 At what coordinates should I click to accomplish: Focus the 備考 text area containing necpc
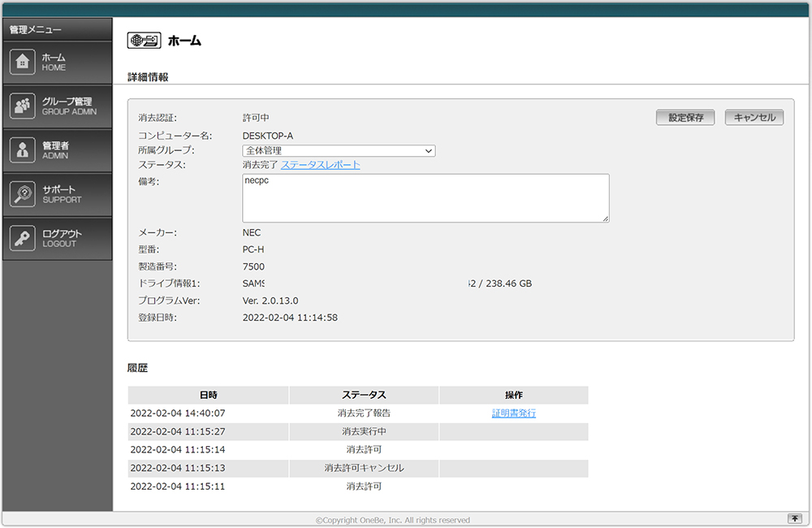point(425,198)
